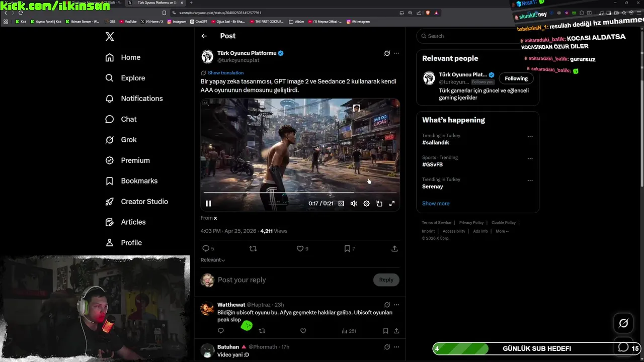Open floating Grok button at bottom right
Viewport: 644px width, 362px height.
point(623,323)
